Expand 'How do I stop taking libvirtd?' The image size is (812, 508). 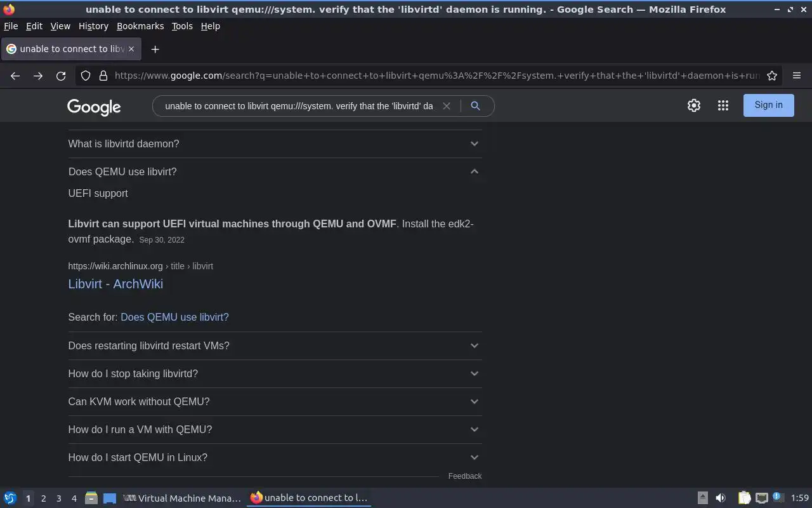tap(275, 373)
